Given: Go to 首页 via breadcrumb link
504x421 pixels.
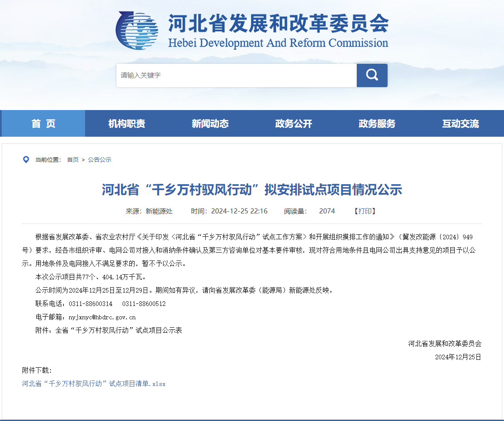Looking at the screenshot, I should (73, 160).
